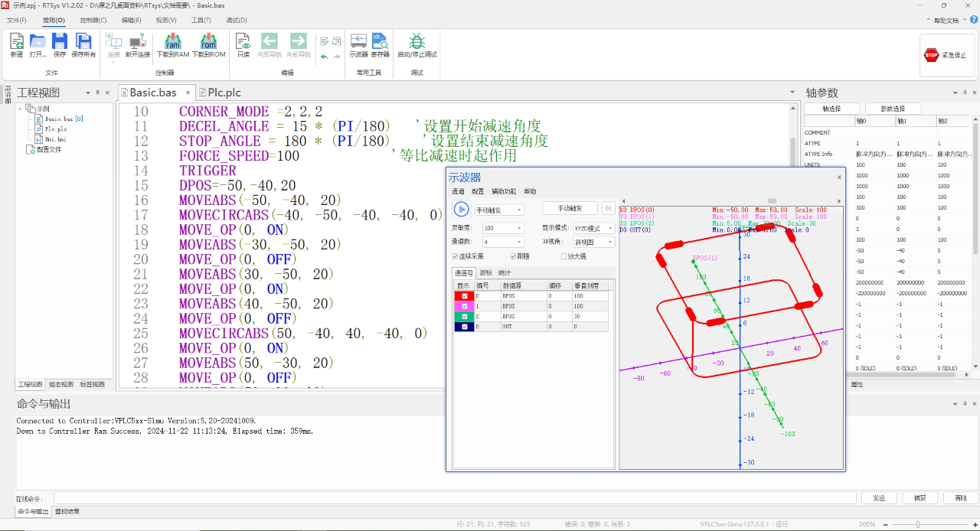Open the 工具(T) ribbon tab
This screenshot has width=980, height=531.
(x=201, y=20)
